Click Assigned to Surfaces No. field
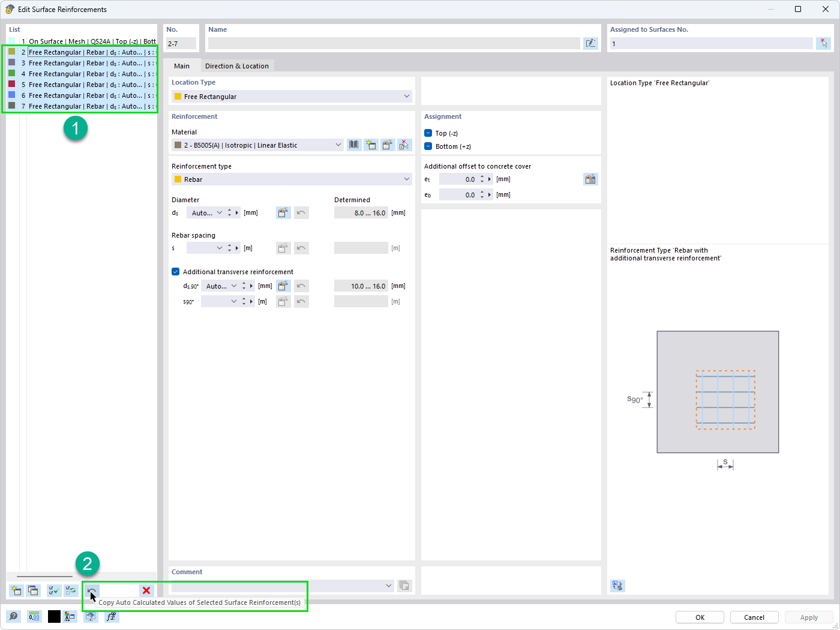This screenshot has width=840, height=630. click(x=712, y=43)
